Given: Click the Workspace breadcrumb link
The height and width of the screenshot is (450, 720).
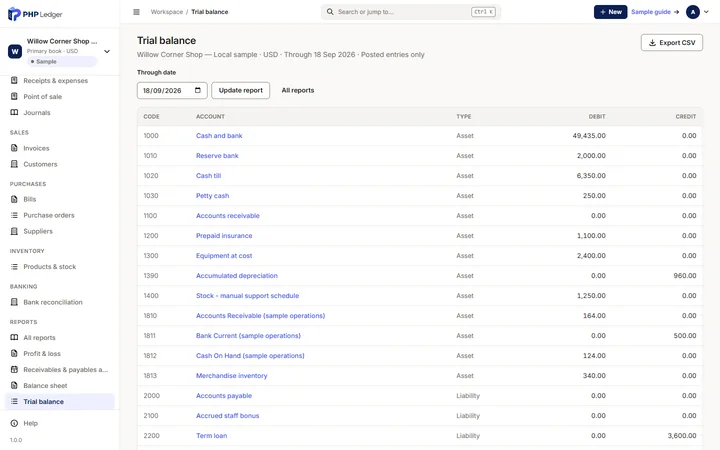Looking at the screenshot, I should click(x=167, y=12).
